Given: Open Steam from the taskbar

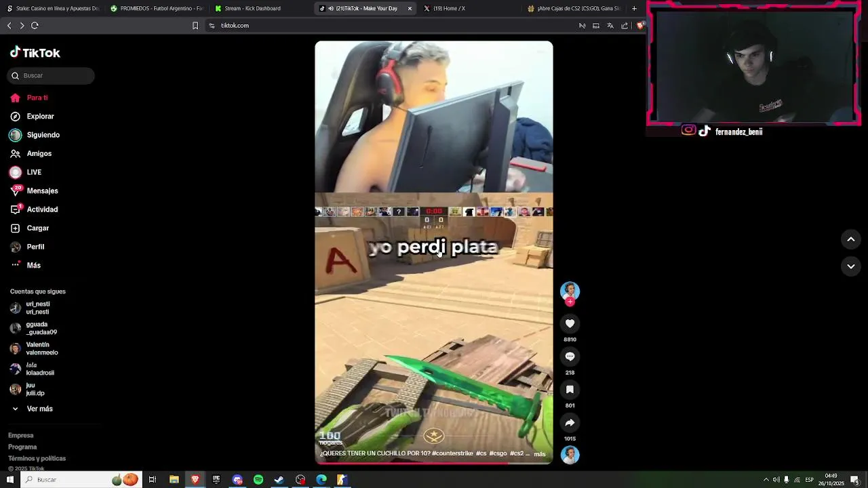Looking at the screenshot, I should [x=279, y=480].
